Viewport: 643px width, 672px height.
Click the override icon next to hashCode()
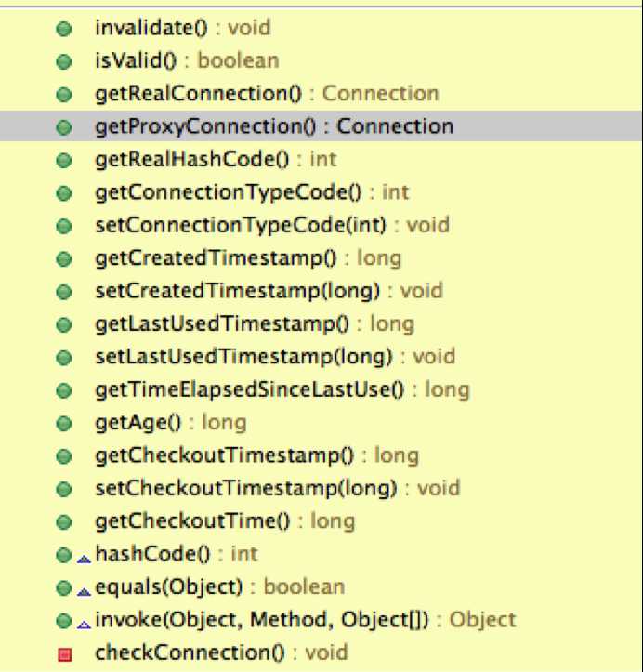[84, 556]
